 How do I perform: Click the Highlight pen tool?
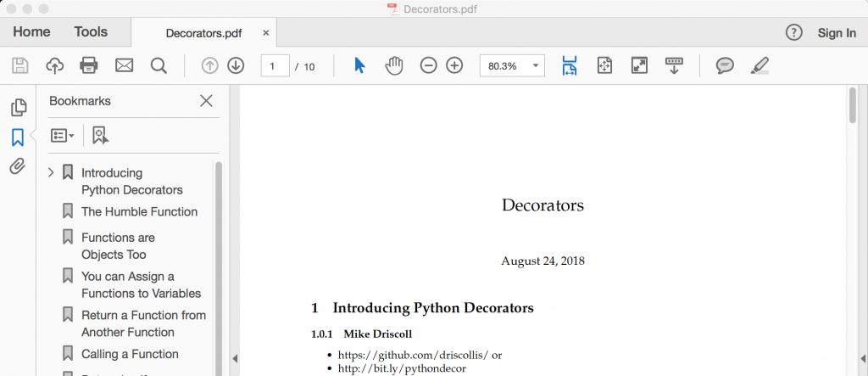pos(759,65)
